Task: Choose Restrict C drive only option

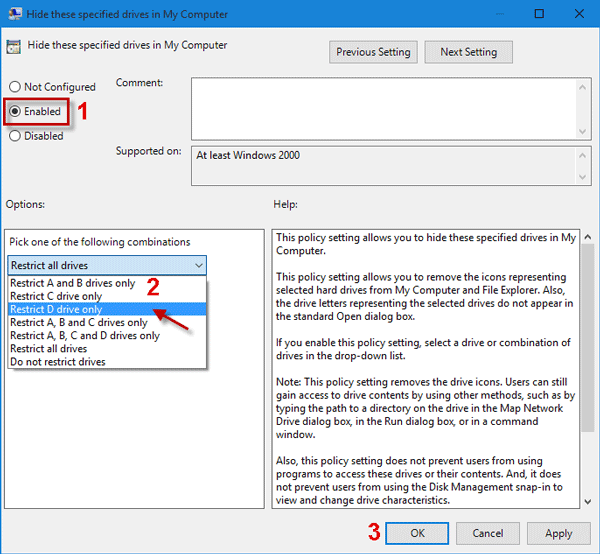Action: (x=56, y=296)
